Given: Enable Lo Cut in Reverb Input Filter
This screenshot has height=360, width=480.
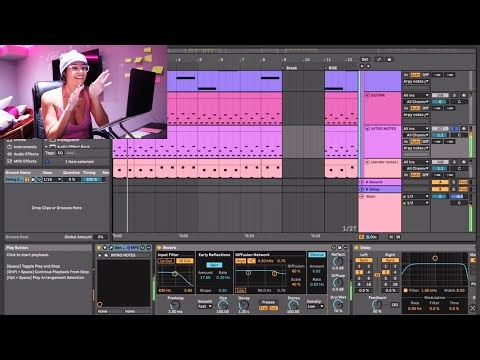Looking at the screenshot, I should point(166,261).
